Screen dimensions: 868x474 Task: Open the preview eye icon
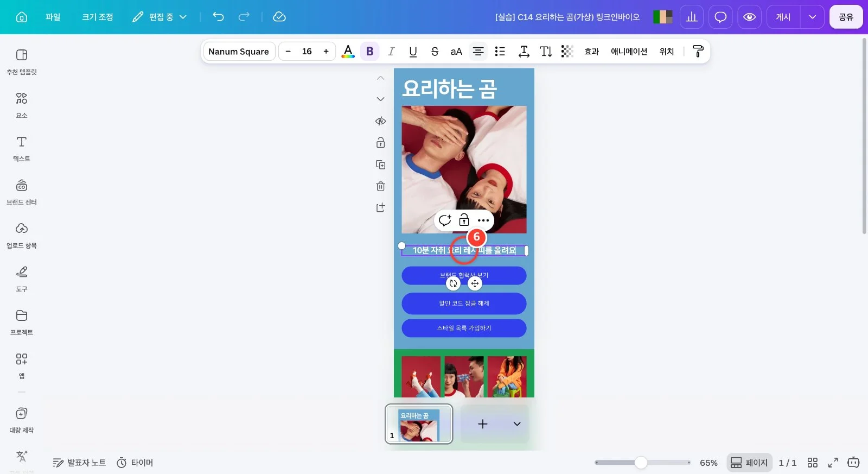(x=749, y=17)
